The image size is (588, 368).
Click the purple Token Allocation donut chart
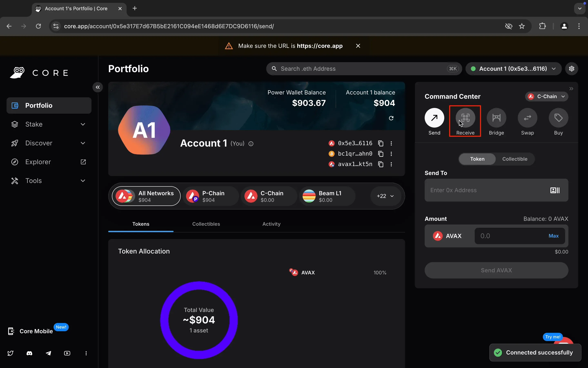pyautogui.click(x=199, y=320)
